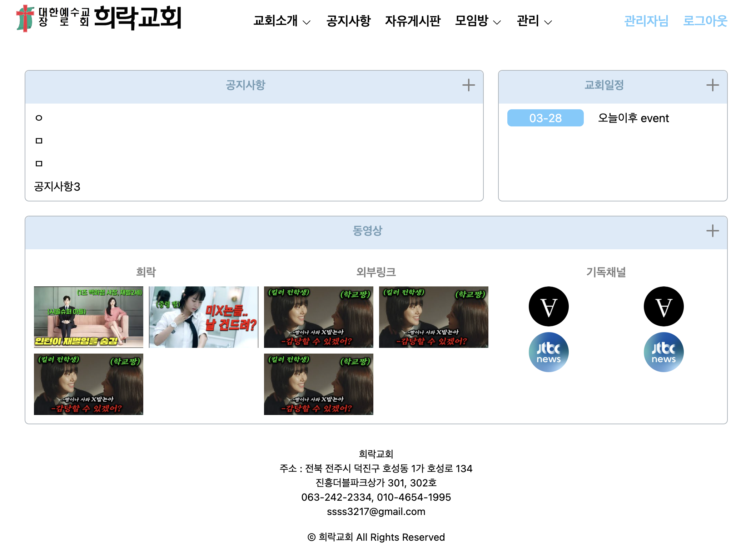This screenshot has width=756, height=550.
Task: Click the 로그아웃 link
Action: 705,21
